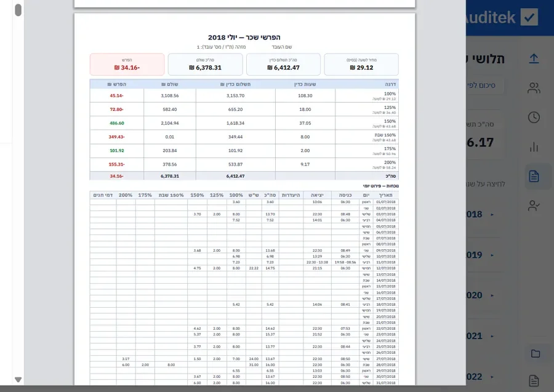The height and width of the screenshot is (392, 554).
Task: Click the hourly rate card 29.12
Action: [x=361, y=64]
